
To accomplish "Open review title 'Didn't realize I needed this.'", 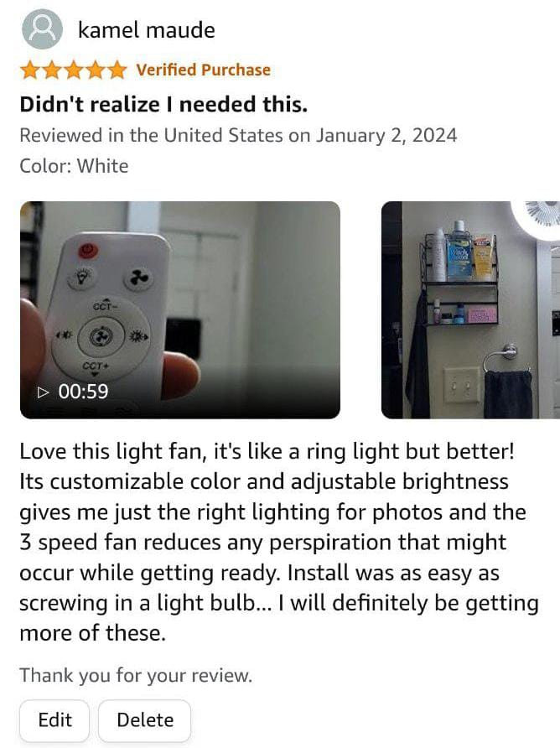I will coord(163,105).
